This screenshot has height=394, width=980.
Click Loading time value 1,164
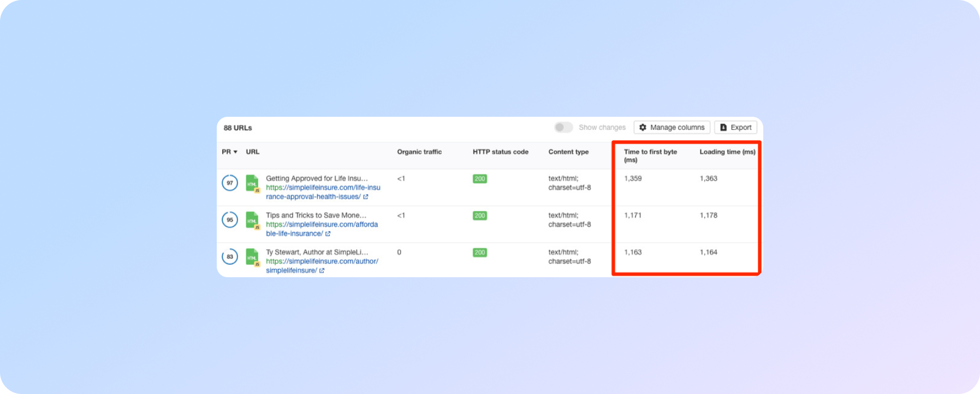point(709,252)
